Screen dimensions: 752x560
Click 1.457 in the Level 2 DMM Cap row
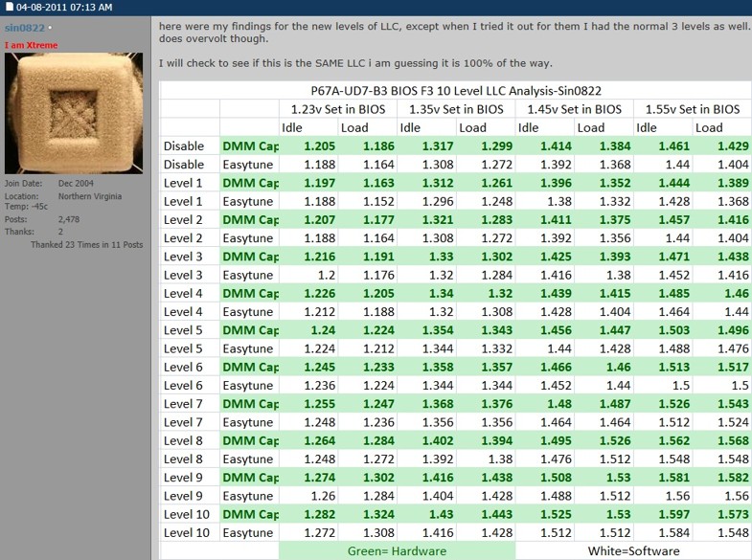[673, 220]
